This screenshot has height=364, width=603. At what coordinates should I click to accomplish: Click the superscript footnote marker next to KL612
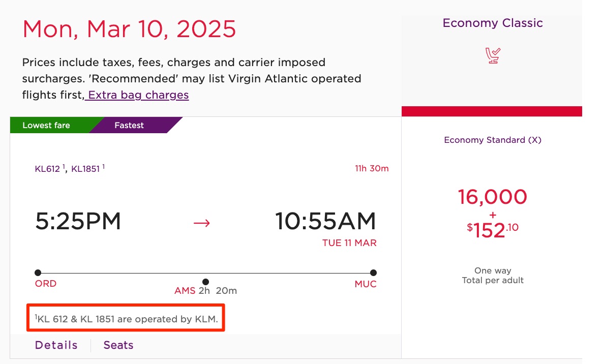coord(63,166)
